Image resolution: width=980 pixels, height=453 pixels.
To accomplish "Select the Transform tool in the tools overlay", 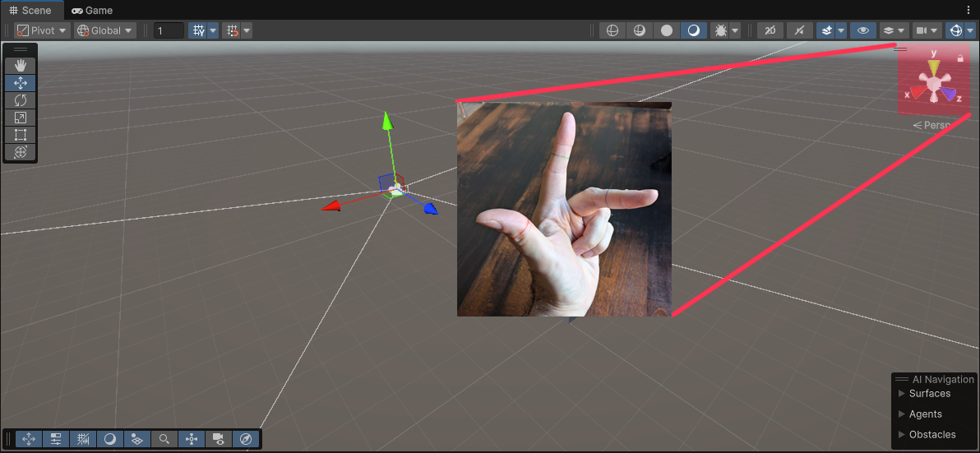I will [21, 152].
